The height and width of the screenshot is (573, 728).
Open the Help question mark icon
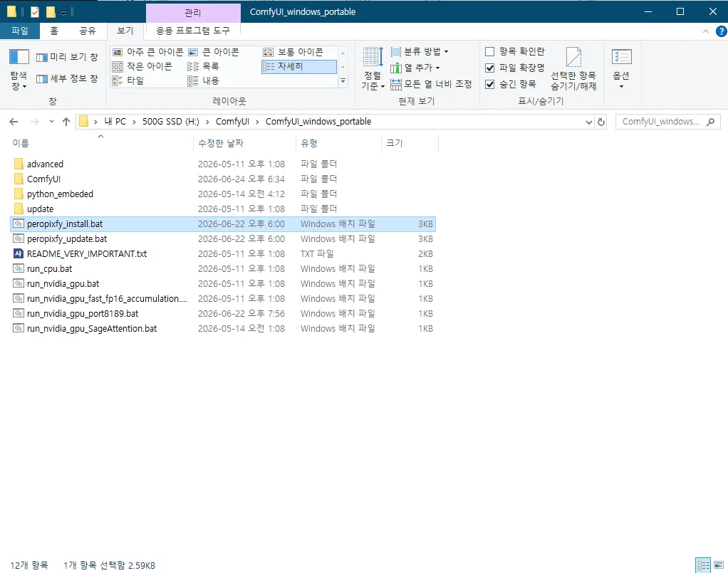coord(721,31)
